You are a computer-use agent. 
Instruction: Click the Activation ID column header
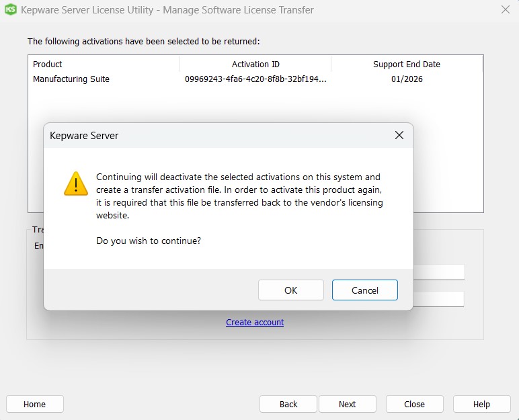(255, 64)
